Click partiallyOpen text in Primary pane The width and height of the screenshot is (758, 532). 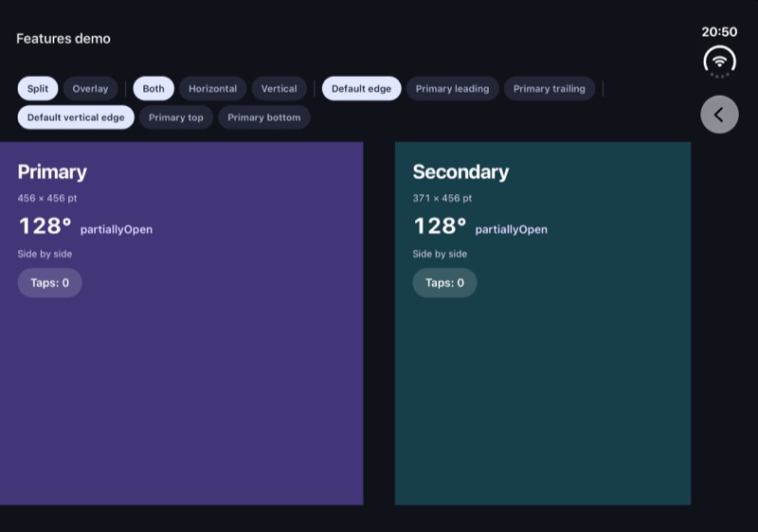point(117,230)
